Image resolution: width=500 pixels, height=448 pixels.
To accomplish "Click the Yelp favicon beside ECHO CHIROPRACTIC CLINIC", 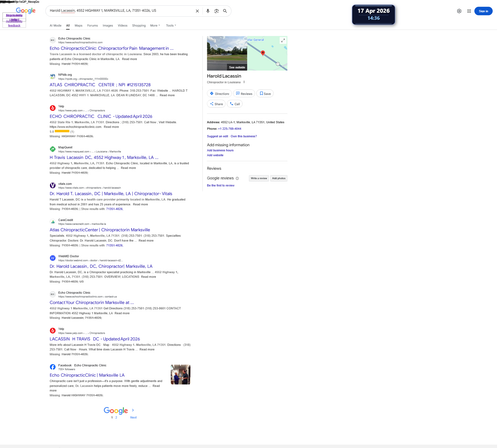I will click(x=53, y=108).
